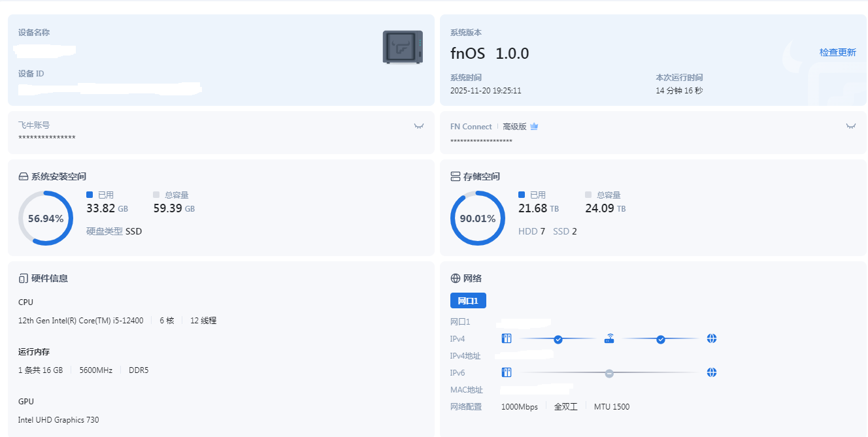Click the IPv4 NAS device icon
The height and width of the screenshot is (437, 868).
pyautogui.click(x=507, y=338)
